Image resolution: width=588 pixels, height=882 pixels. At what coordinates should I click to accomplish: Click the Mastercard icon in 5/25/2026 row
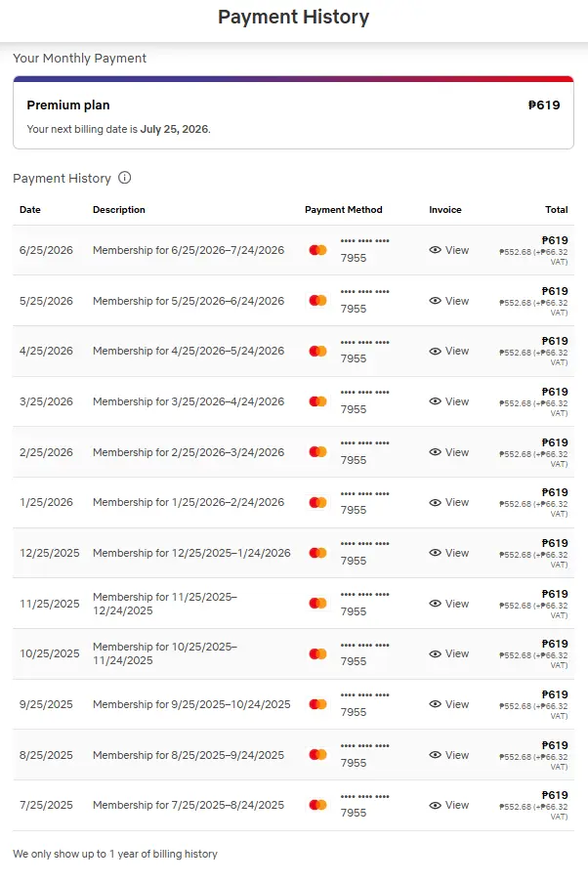click(x=317, y=301)
